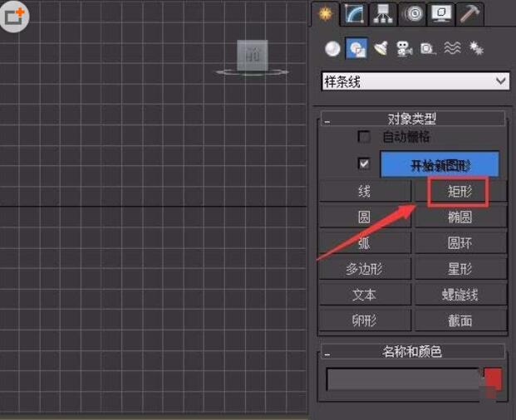Switch to the Hierarchy panel tab

tap(383, 13)
